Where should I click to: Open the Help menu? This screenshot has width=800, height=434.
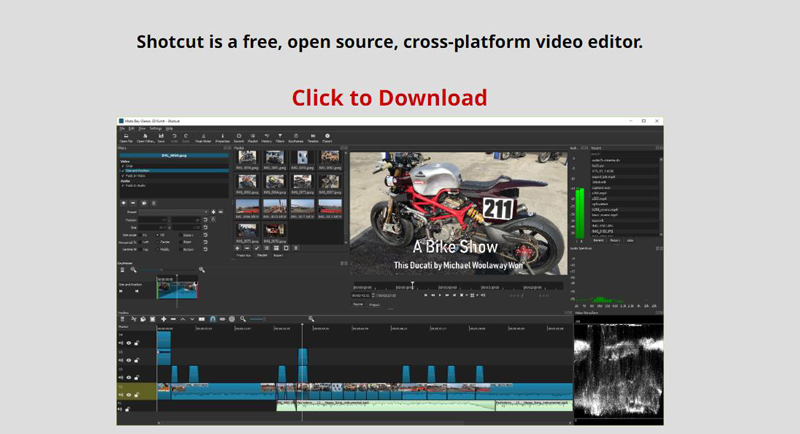point(169,129)
